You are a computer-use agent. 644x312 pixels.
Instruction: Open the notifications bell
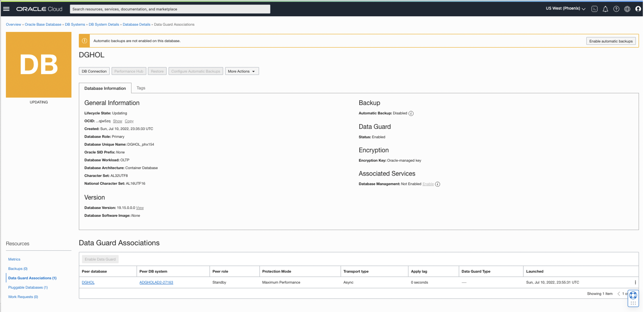[x=605, y=9]
